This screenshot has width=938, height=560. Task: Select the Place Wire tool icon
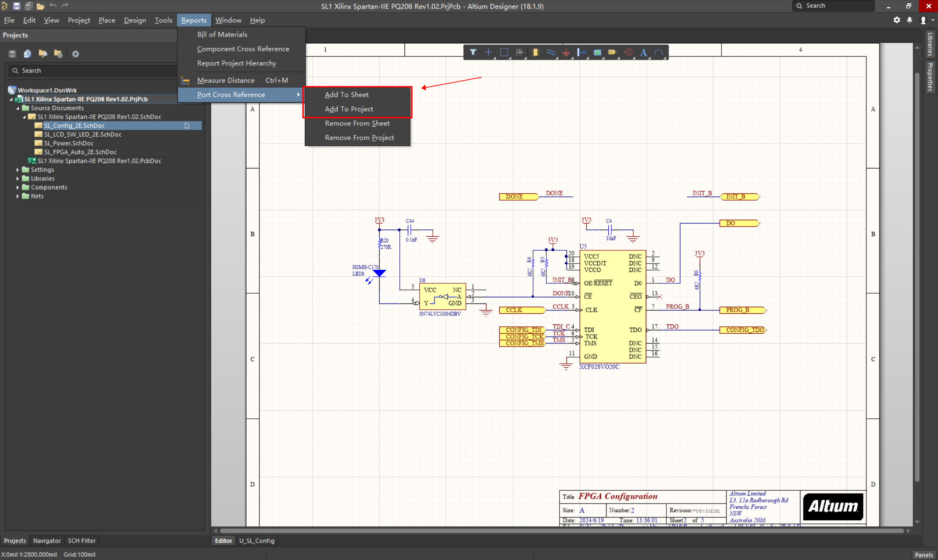(551, 52)
